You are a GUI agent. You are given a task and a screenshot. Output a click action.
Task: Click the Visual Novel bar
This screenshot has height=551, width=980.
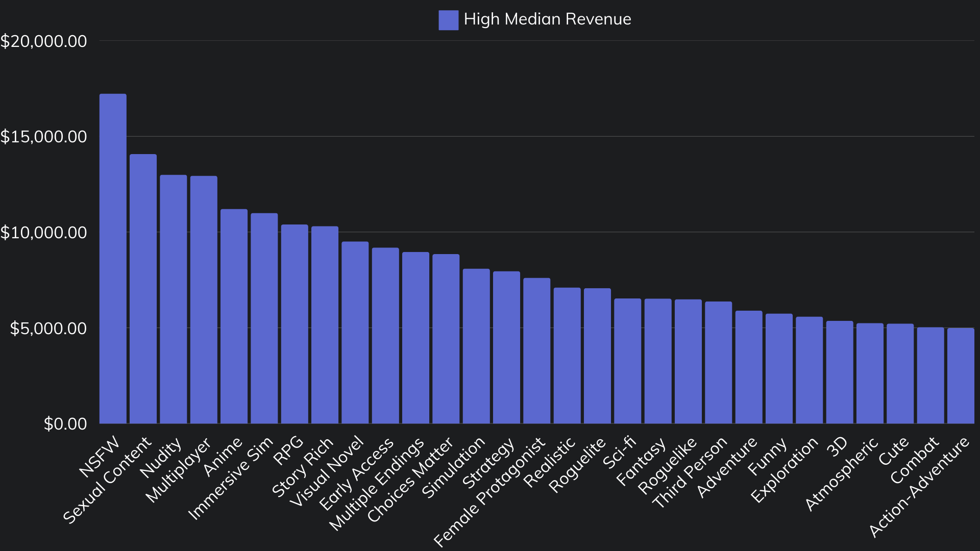(x=354, y=332)
